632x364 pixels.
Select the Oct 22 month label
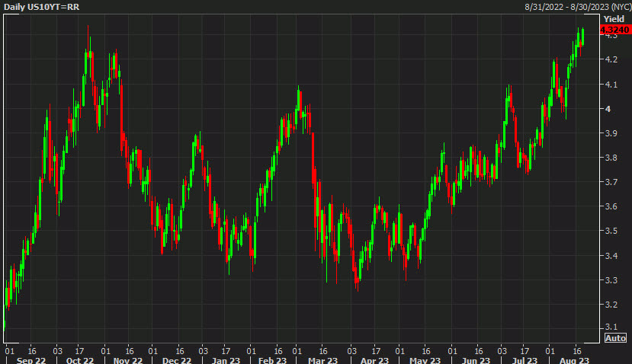[x=79, y=359]
